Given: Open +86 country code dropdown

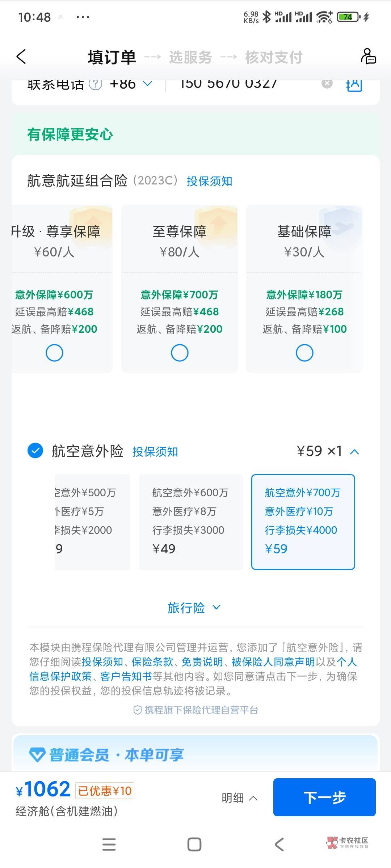Looking at the screenshot, I should pos(130,84).
